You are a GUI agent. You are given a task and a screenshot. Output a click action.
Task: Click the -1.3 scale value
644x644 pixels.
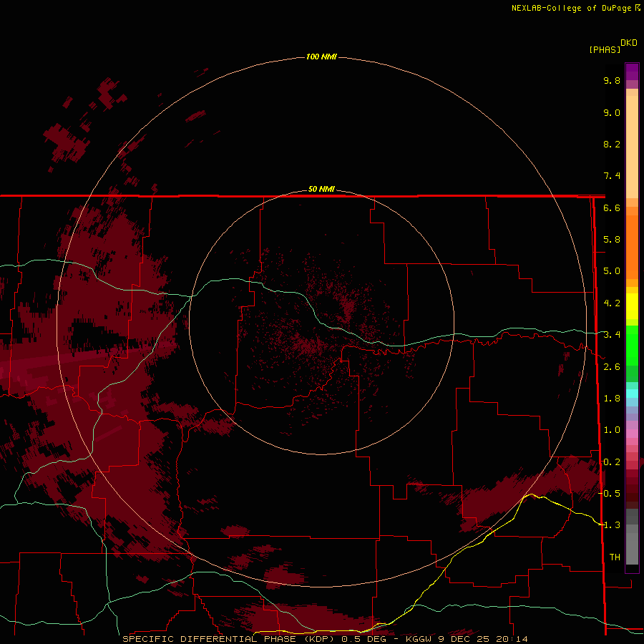610,525
